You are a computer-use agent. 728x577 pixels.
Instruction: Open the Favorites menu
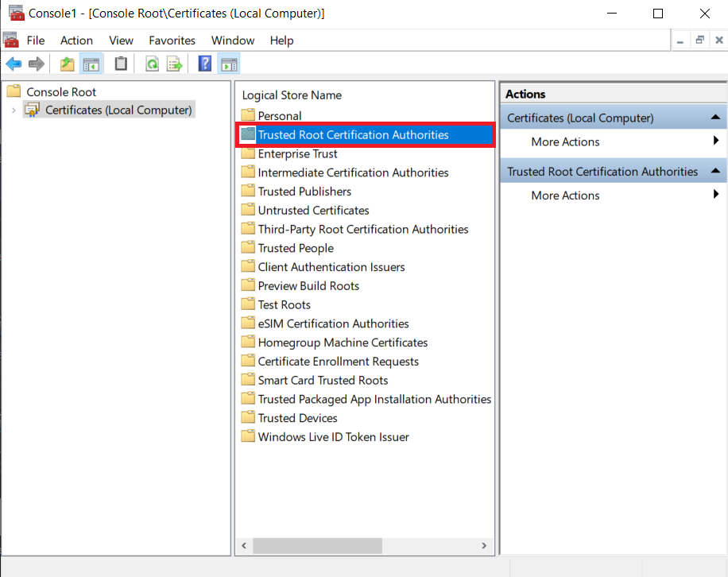point(172,41)
